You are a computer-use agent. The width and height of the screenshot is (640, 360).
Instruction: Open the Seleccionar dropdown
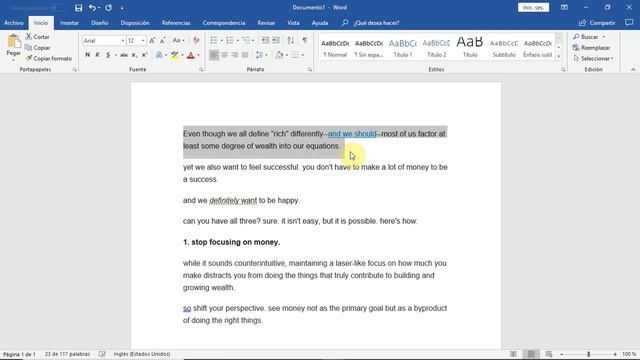(x=593, y=58)
